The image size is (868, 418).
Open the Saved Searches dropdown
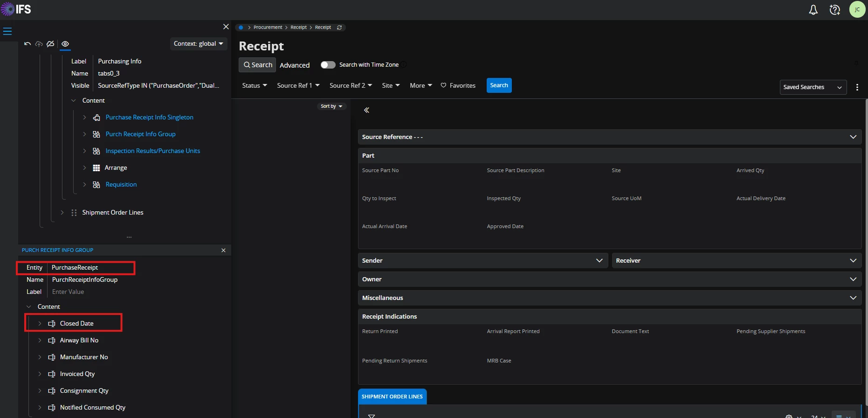(x=813, y=87)
